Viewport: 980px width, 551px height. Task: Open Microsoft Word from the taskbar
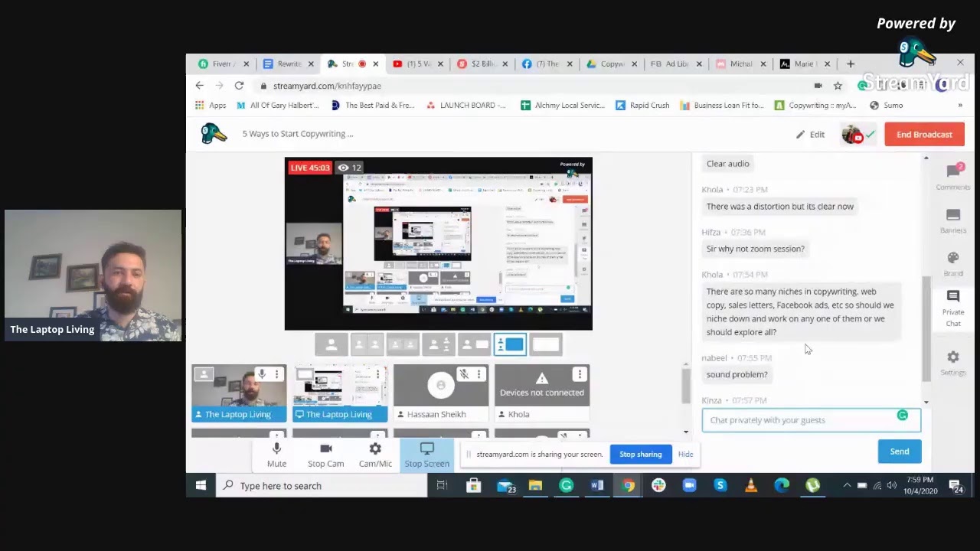(x=597, y=485)
